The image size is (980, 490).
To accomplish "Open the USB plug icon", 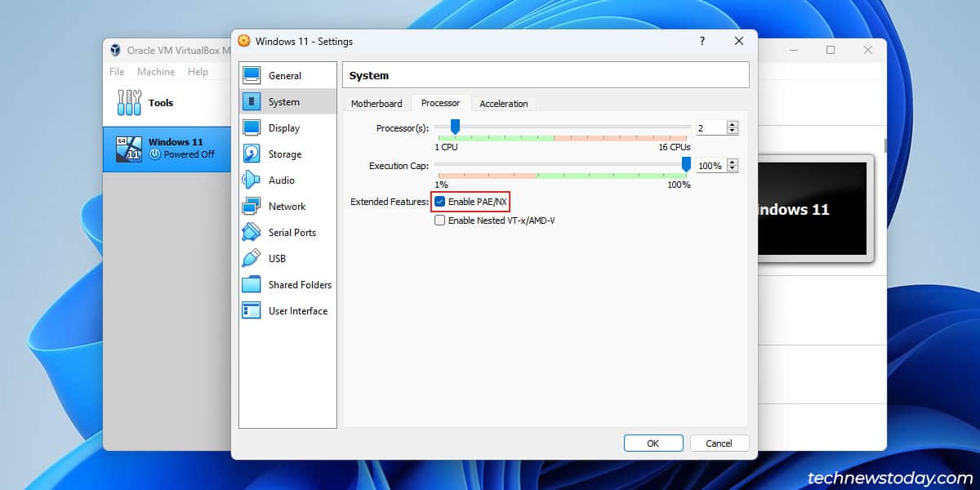I will pyautogui.click(x=252, y=258).
